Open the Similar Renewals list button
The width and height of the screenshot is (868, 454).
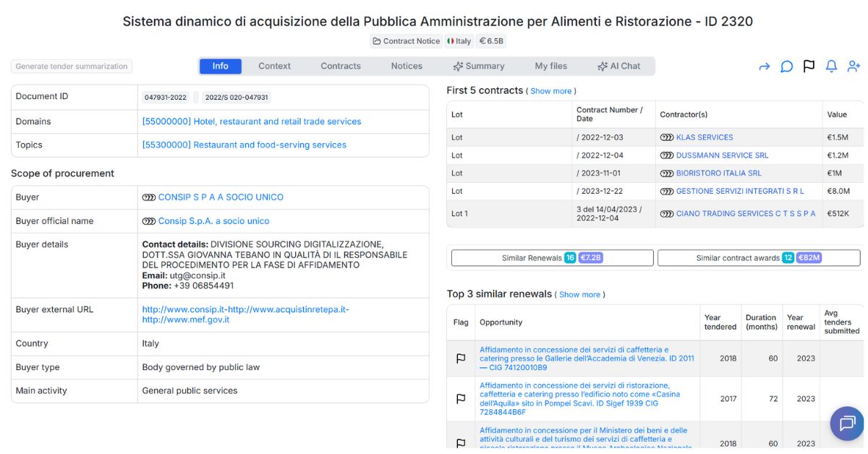pos(552,258)
